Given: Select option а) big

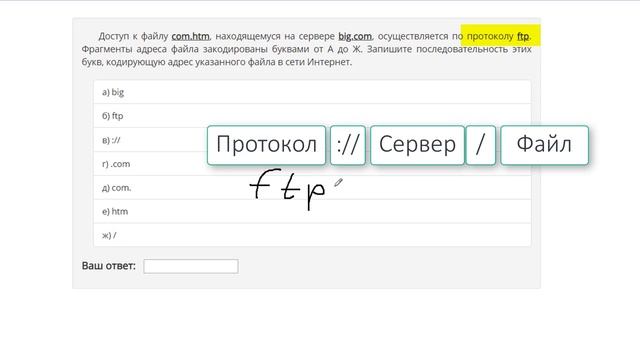Looking at the screenshot, I should coord(312,92).
